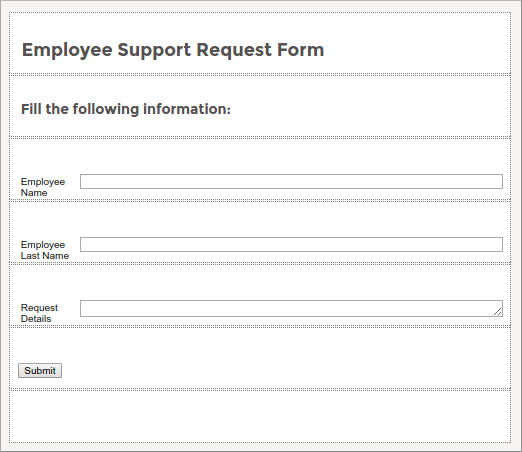Click the 'Request' label word beside the textarea
Viewport: 522px width, 452px height.
39,308
